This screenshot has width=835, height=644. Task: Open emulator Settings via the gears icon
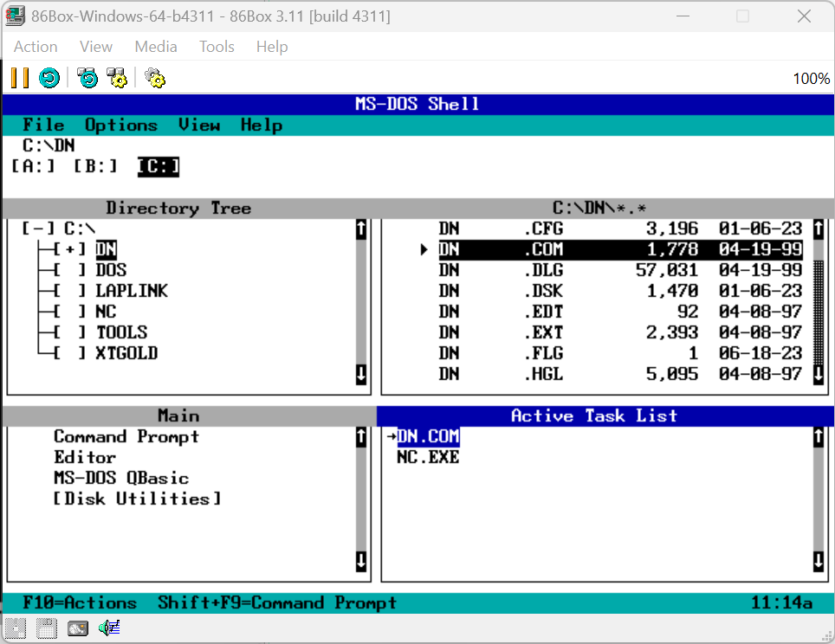[x=154, y=78]
